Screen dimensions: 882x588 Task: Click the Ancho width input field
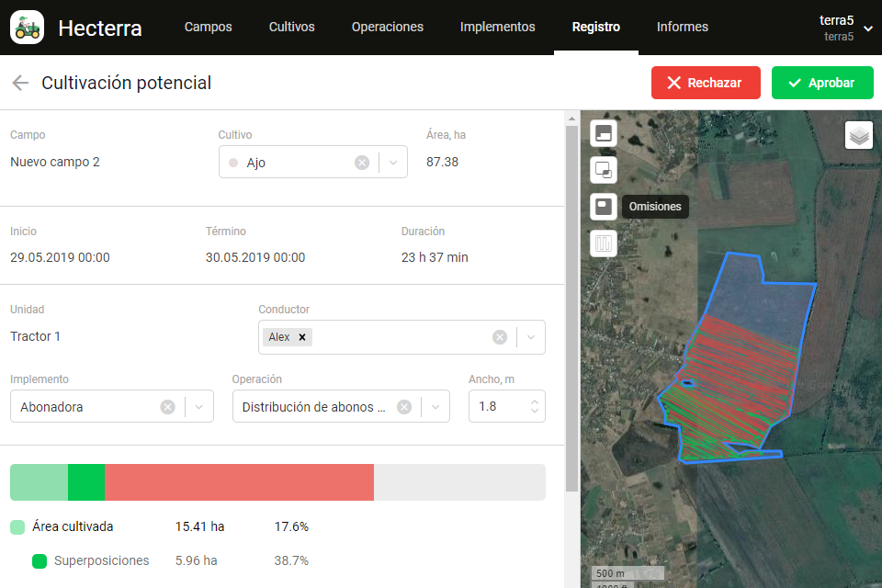pyautogui.click(x=496, y=406)
